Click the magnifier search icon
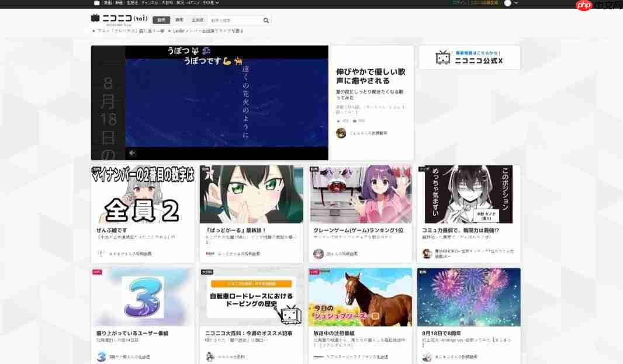 point(266,20)
